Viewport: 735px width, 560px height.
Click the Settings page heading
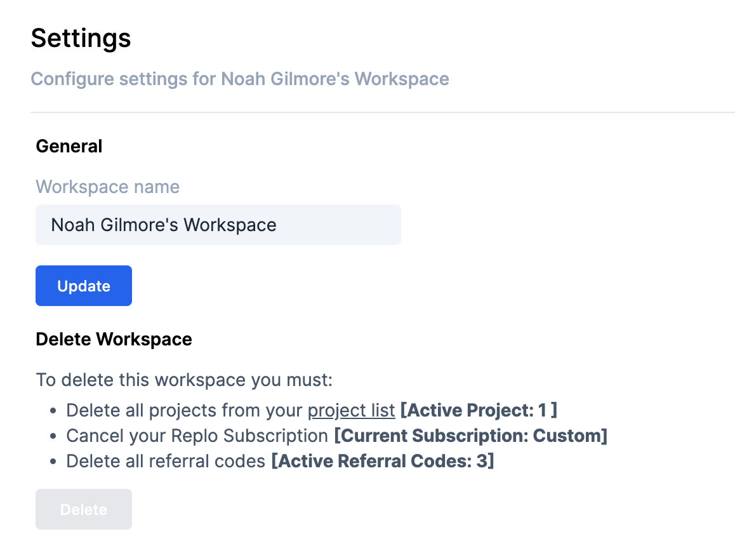[81, 38]
